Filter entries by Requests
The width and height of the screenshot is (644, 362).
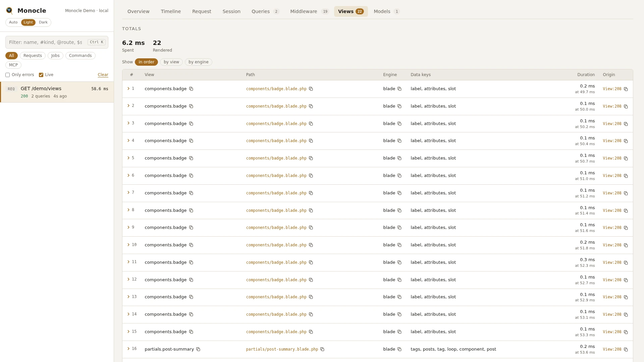[33, 56]
